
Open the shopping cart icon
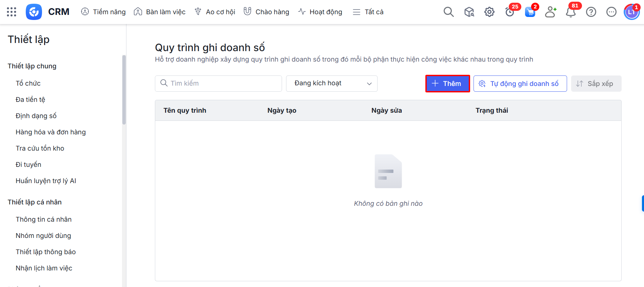530,12
